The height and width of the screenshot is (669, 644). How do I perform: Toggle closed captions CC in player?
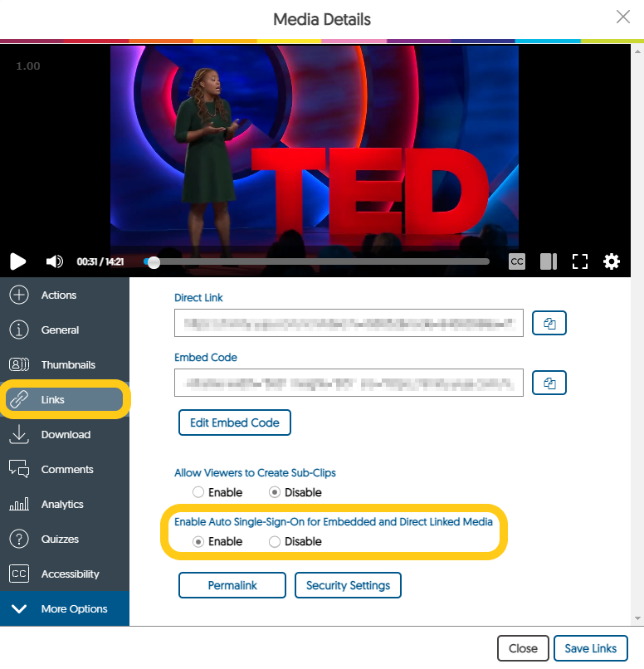pyautogui.click(x=517, y=261)
